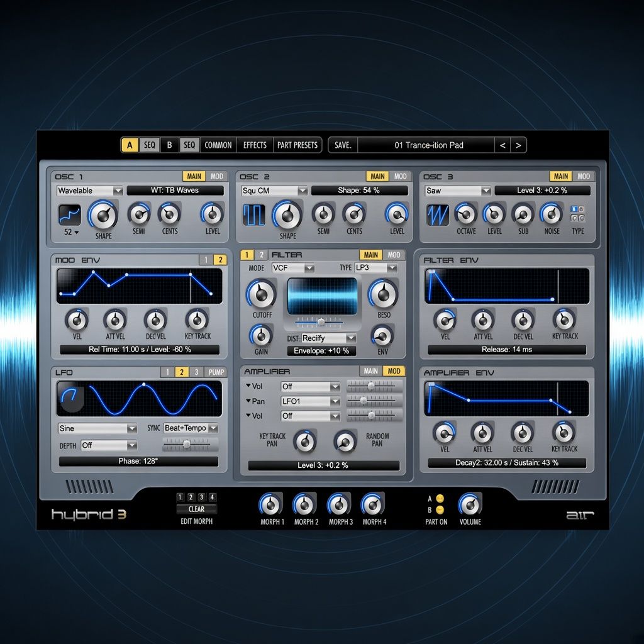Click the filter RESO knob

coord(383,294)
